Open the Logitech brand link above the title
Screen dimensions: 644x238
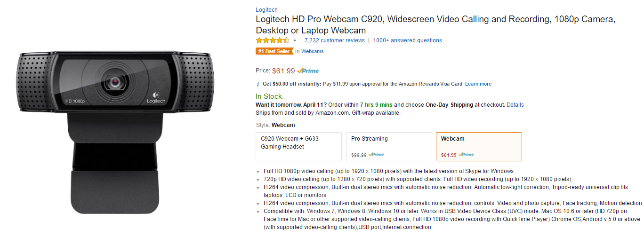point(266,10)
